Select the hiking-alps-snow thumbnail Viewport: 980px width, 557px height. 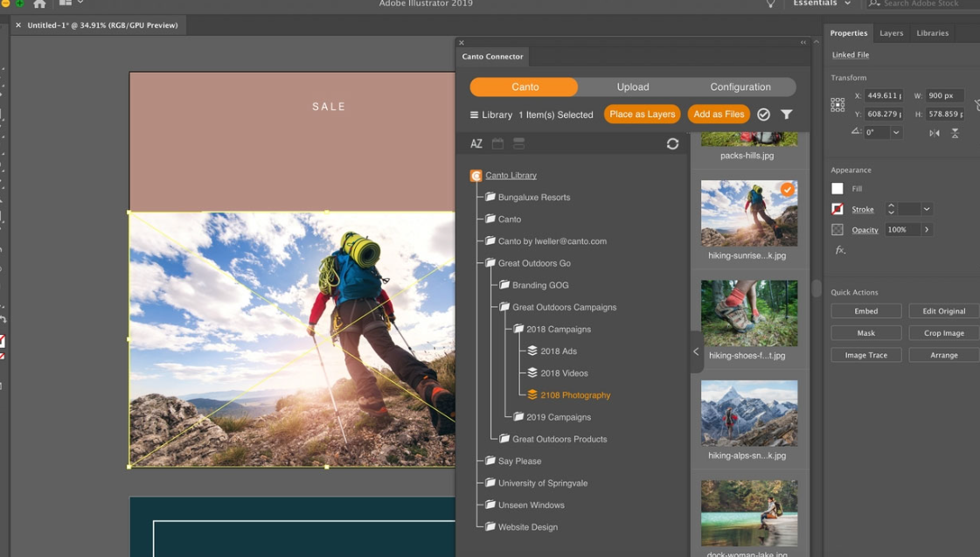[x=748, y=414]
